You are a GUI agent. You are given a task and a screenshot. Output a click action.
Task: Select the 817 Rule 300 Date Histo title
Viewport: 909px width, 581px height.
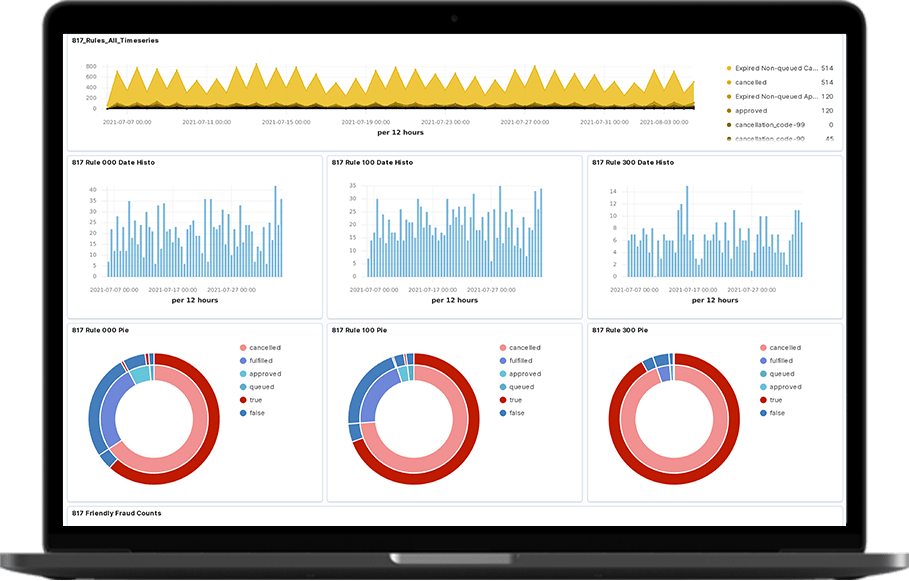[x=631, y=162]
